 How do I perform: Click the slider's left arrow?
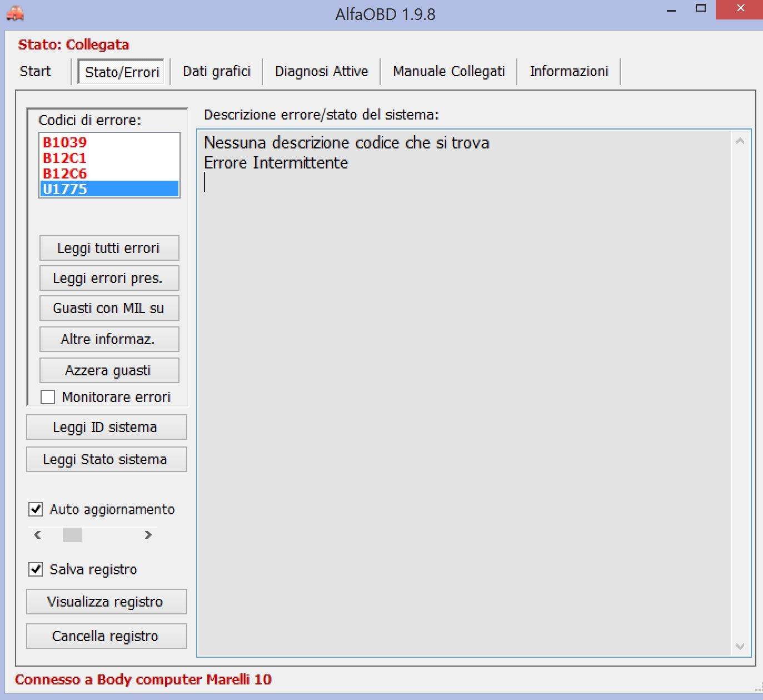pyautogui.click(x=37, y=535)
